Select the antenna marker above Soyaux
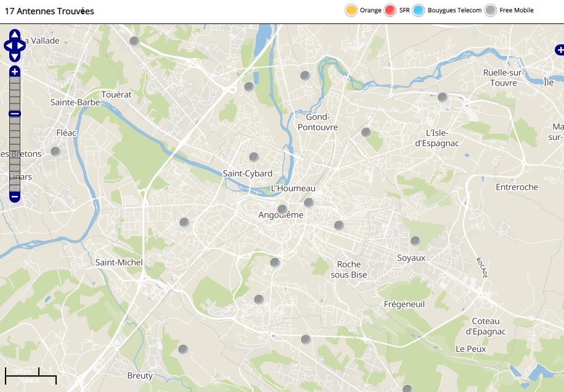The width and height of the screenshot is (564, 392). 415,241
